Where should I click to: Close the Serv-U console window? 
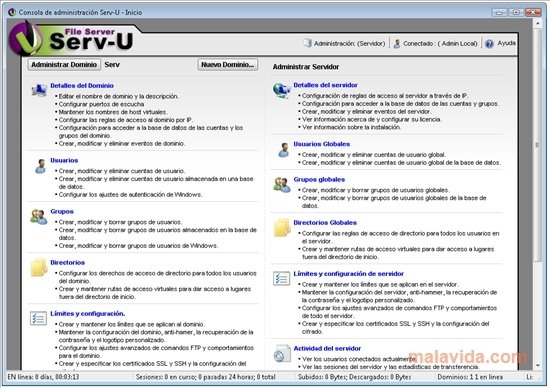533,12
